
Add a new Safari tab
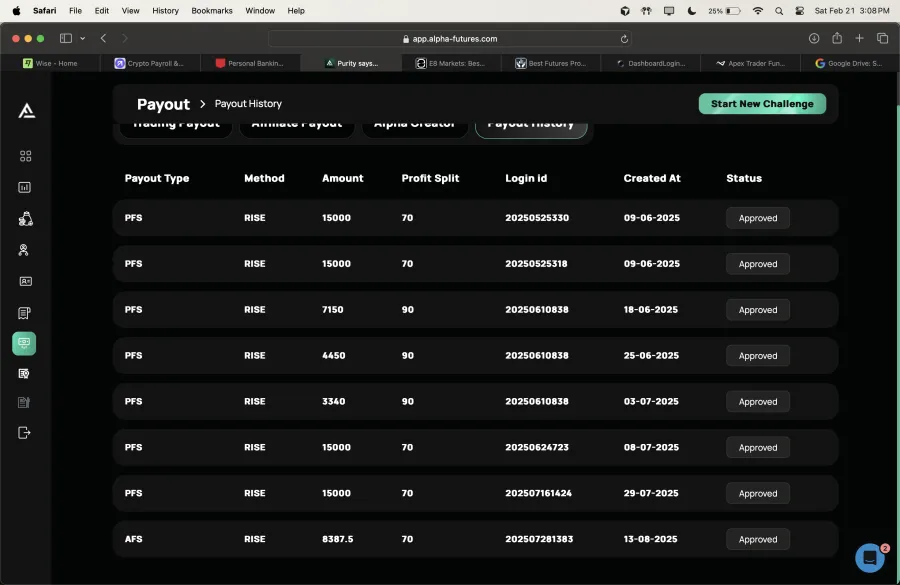click(859, 38)
